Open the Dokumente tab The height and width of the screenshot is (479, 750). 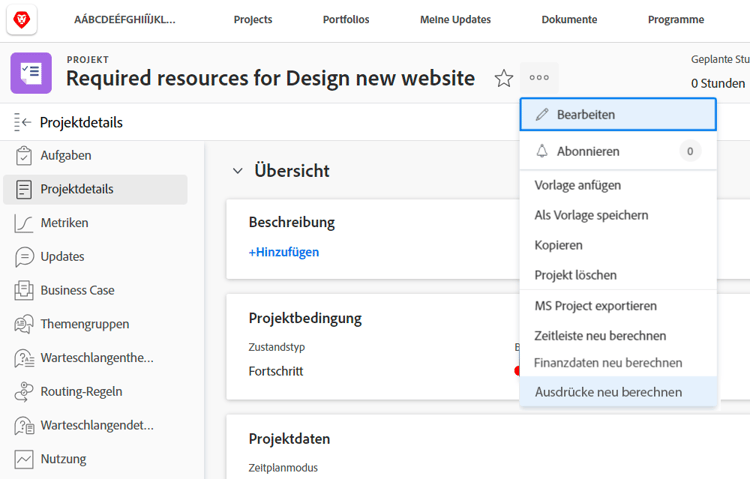tap(569, 20)
